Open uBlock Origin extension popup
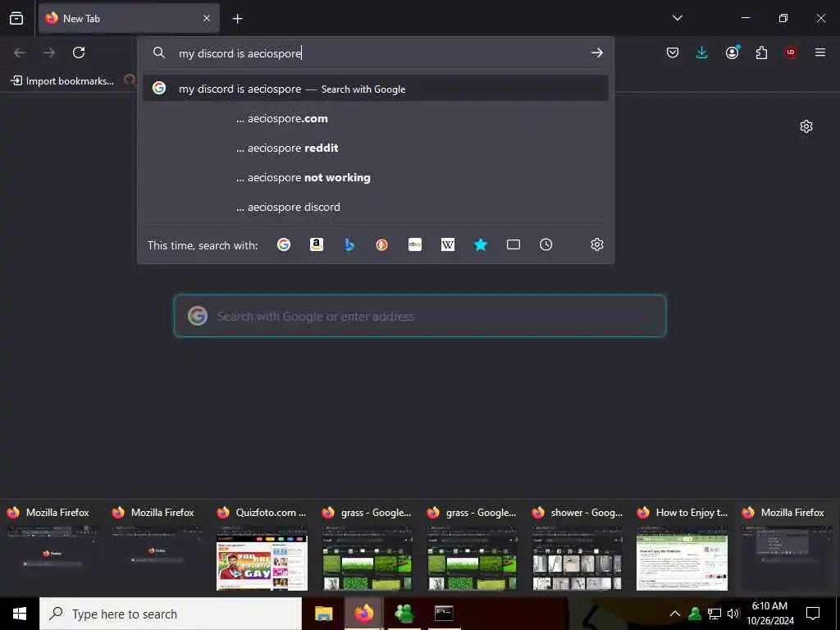Screen dimensions: 840x630 coord(791,52)
